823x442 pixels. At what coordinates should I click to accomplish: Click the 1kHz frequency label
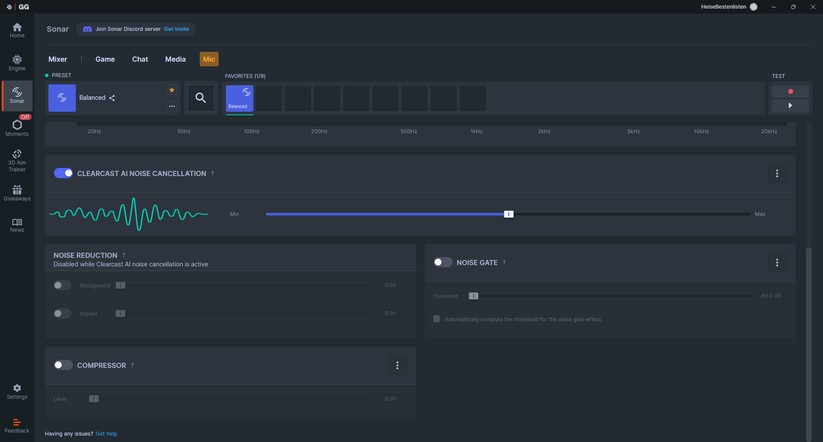pyautogui.click(x=476, y=131)
